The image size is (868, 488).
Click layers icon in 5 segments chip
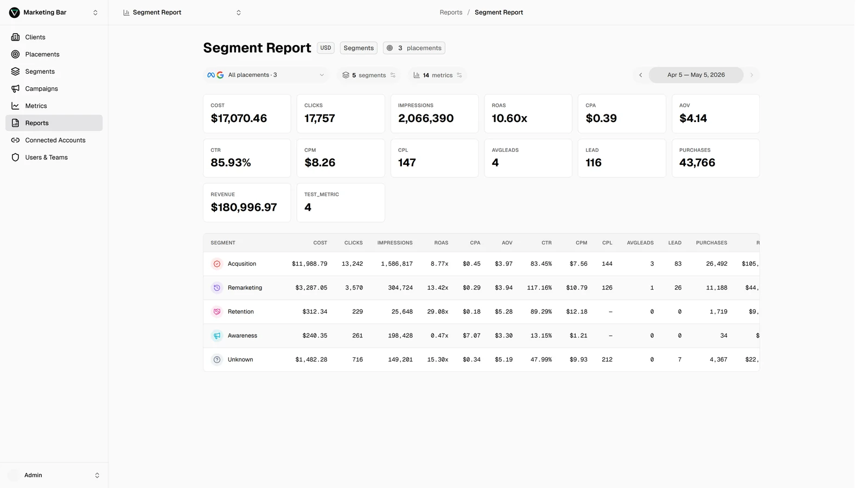(x=346, y=75)
